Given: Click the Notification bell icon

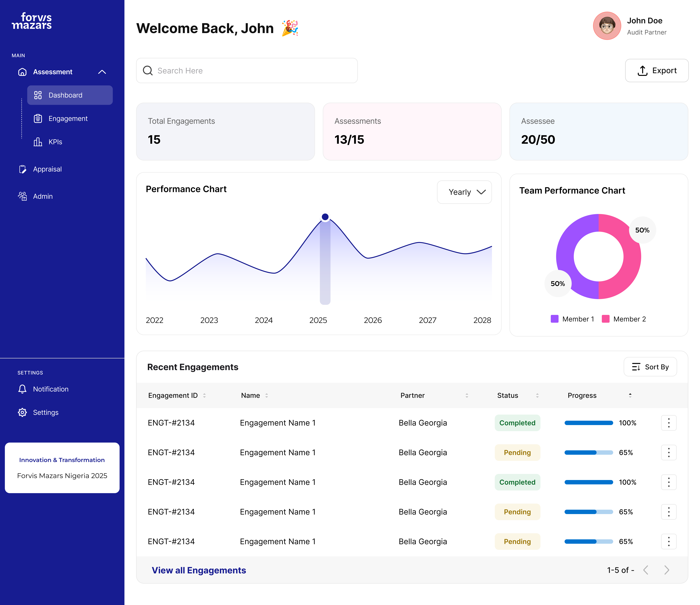Looking at the screenshot, I should [x=22, y=389].
